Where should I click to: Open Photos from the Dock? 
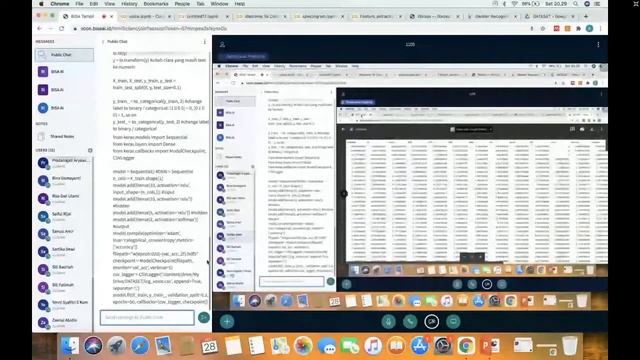303,346
